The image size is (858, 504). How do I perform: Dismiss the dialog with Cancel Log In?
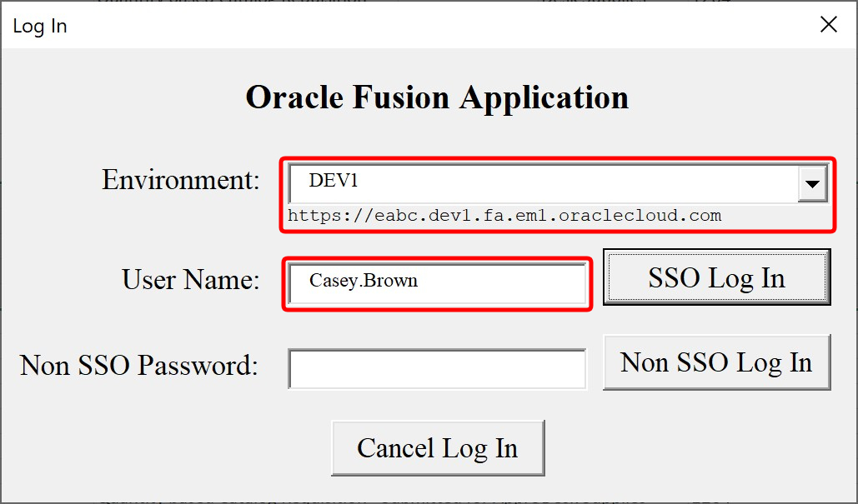pos(438,448)
